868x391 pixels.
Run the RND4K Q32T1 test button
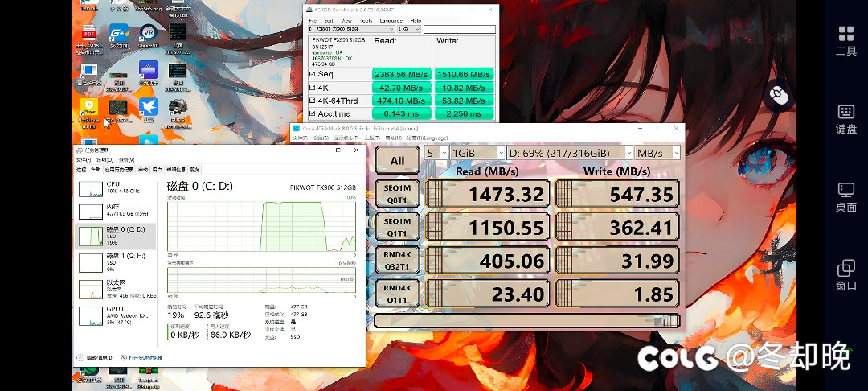pos(398,260)
